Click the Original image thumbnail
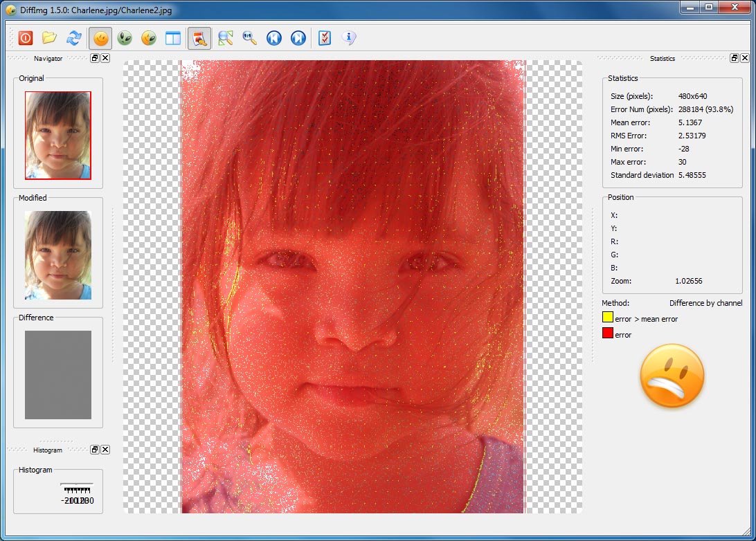 [58, 135]
